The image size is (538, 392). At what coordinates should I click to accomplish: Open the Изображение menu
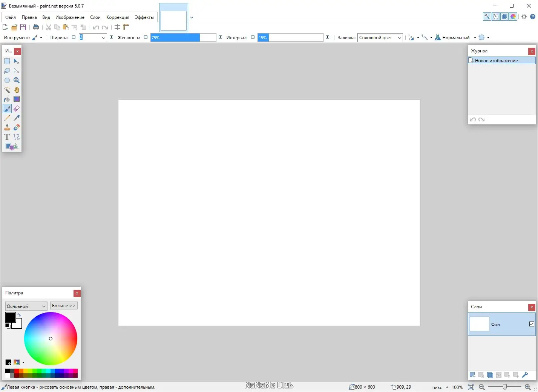(70, 17)
